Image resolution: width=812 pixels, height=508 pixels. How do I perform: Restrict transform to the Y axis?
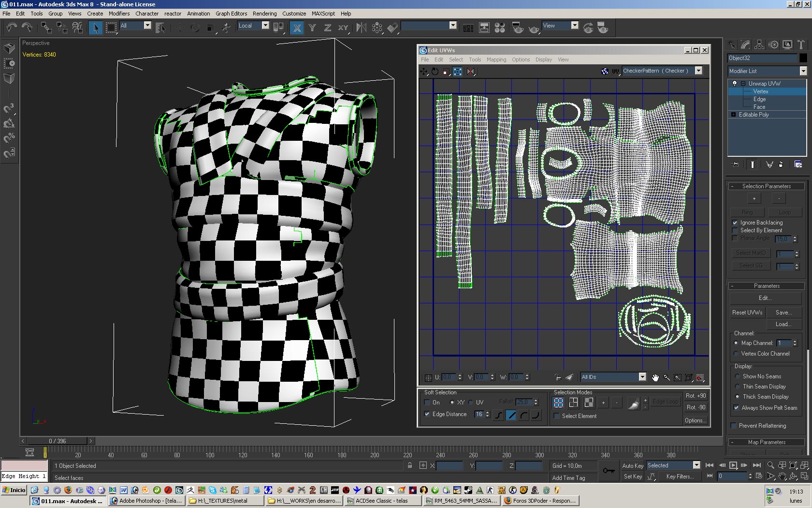coord(312,28)
